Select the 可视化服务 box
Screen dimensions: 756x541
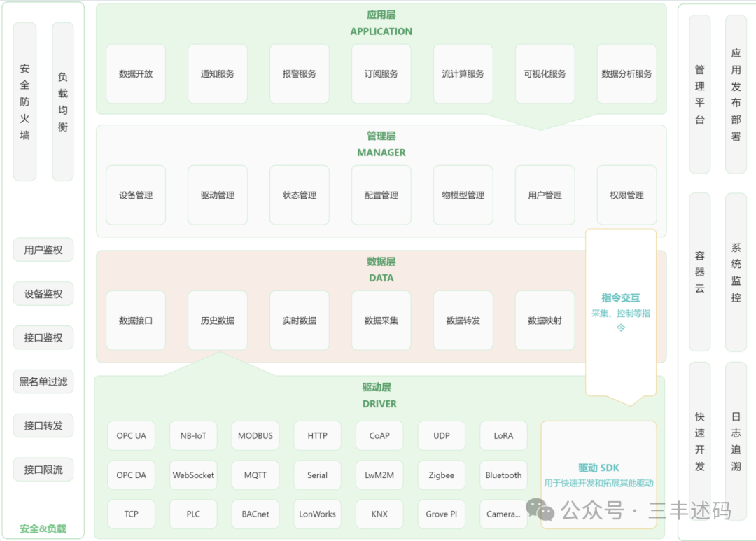point(545,73)
